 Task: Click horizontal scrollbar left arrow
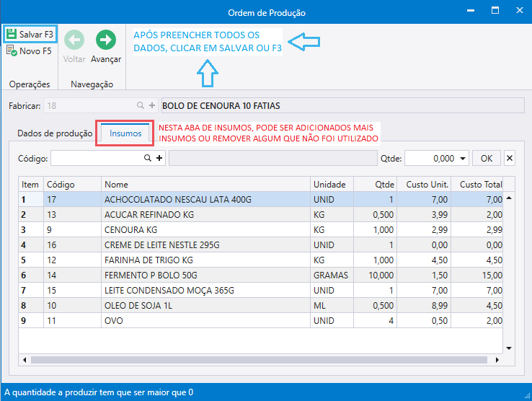click(x=25, y=360)
